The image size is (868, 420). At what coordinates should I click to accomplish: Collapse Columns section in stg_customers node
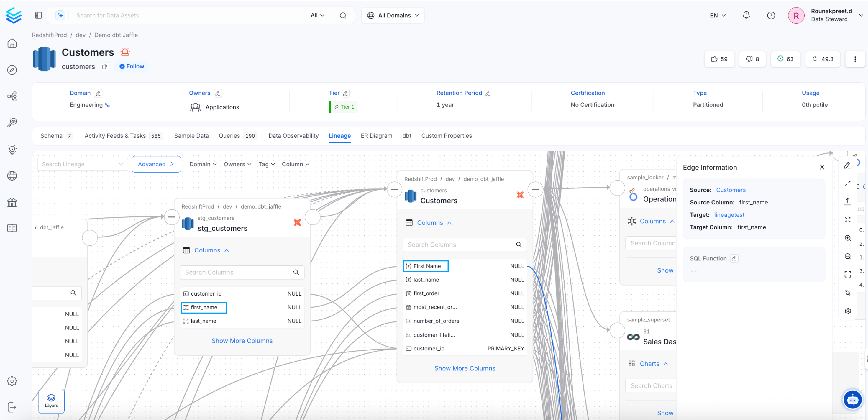(x=211, y=250)
